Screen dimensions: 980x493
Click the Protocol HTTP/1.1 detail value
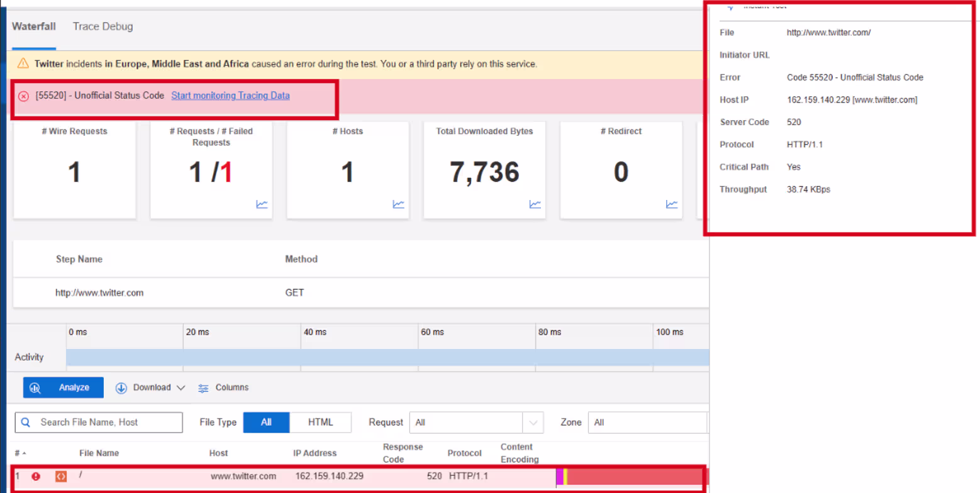pyautogui.click(x=805, y=145)
